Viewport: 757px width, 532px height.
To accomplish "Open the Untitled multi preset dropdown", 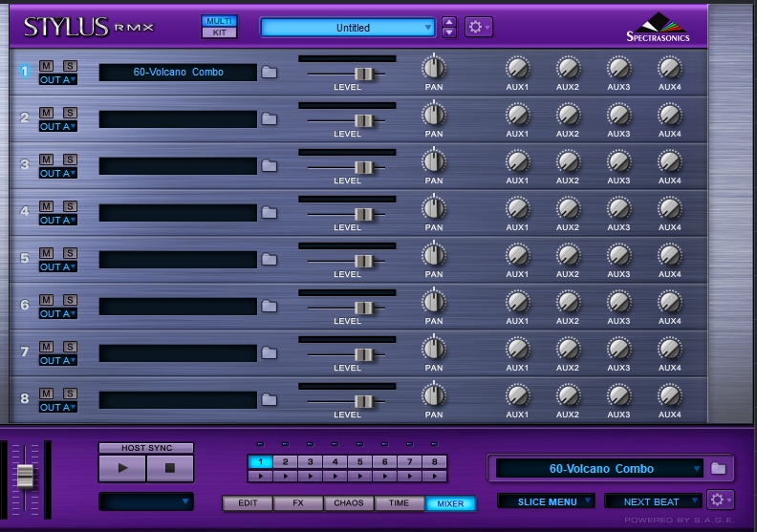I will tap(348, 28).
